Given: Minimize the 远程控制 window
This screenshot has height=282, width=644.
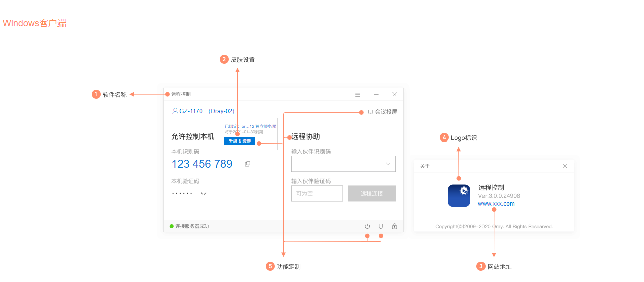Looking at the screenshot, I should pyautogui.click(x=376, y=94).
